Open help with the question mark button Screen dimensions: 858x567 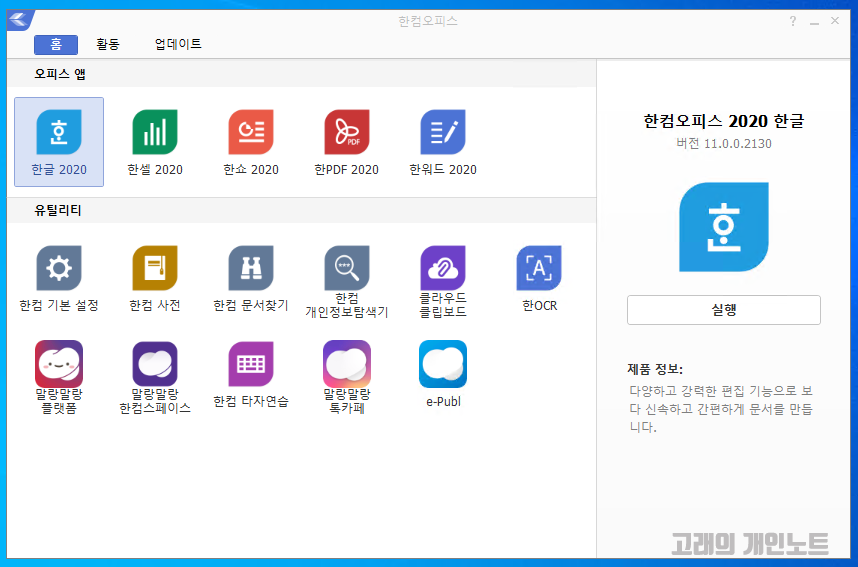(x=793, y=21)
